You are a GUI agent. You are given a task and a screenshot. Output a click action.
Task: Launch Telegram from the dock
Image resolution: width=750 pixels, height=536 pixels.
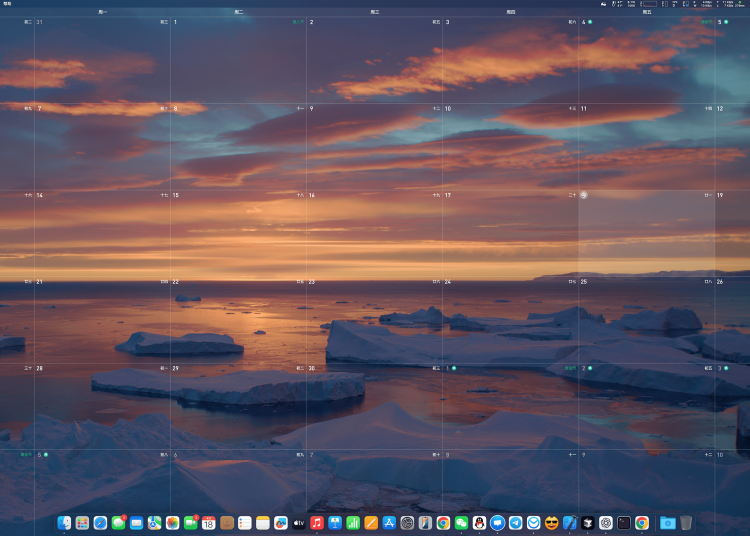(x=515, y=523)
